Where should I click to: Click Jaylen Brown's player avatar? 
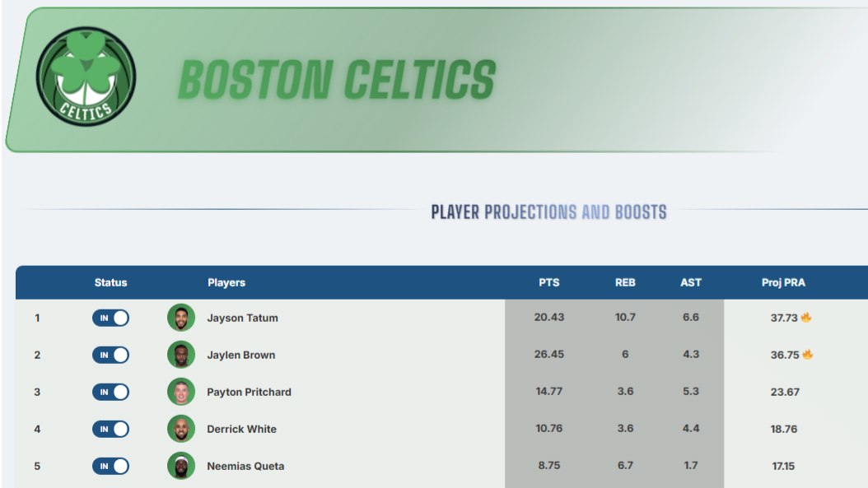point(181,355)
